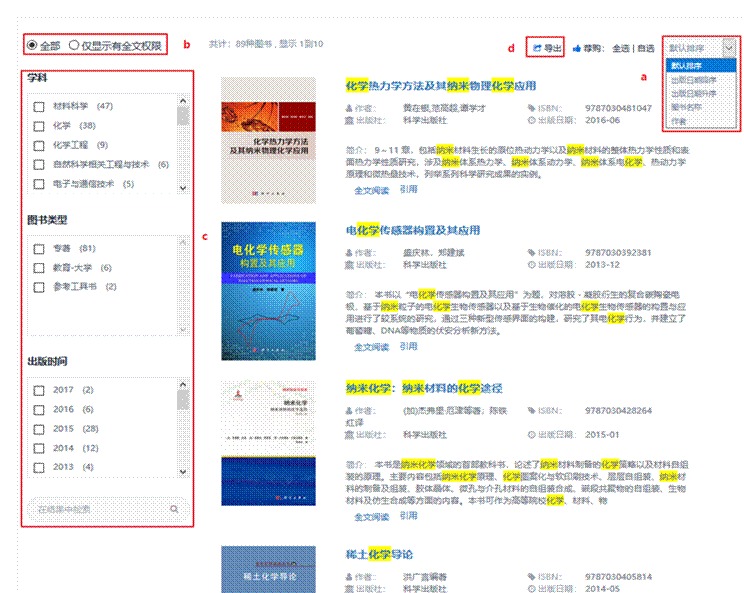Click the 荐购 thumbs-up icon
The height and width of the screenshot is (593, 744).
click(x=577, y=48)
